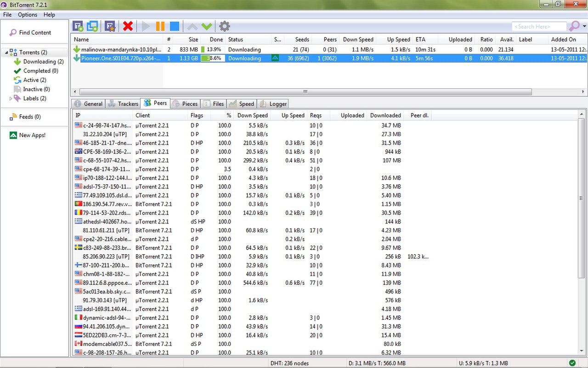Open the File menu
This screenshot has height=368, width=588.
point(7,15)
